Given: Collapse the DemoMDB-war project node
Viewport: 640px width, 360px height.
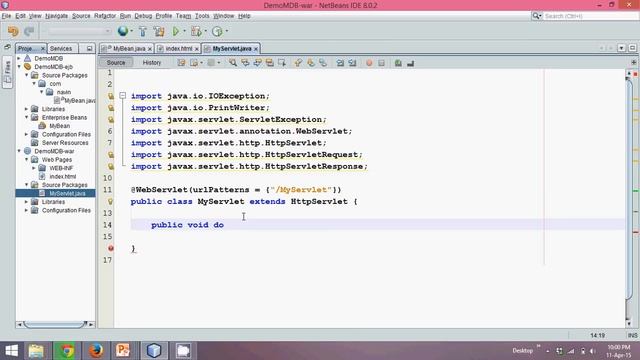Looking at the screenshot, I should [x=19, y=151].
